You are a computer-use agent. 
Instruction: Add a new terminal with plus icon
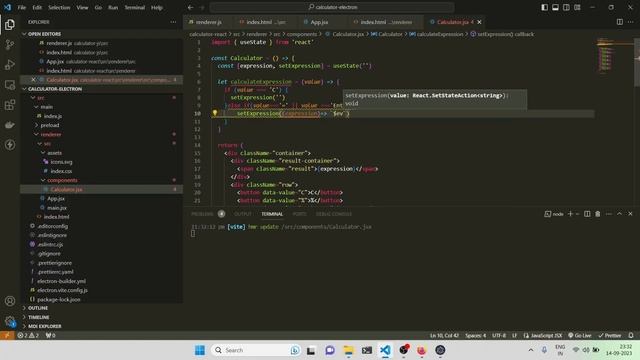571,214
